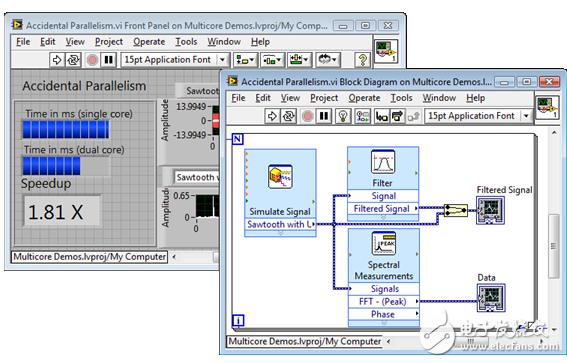
Task: Click the Simulate Signal Express VI icon
Action: click(280, 176)
